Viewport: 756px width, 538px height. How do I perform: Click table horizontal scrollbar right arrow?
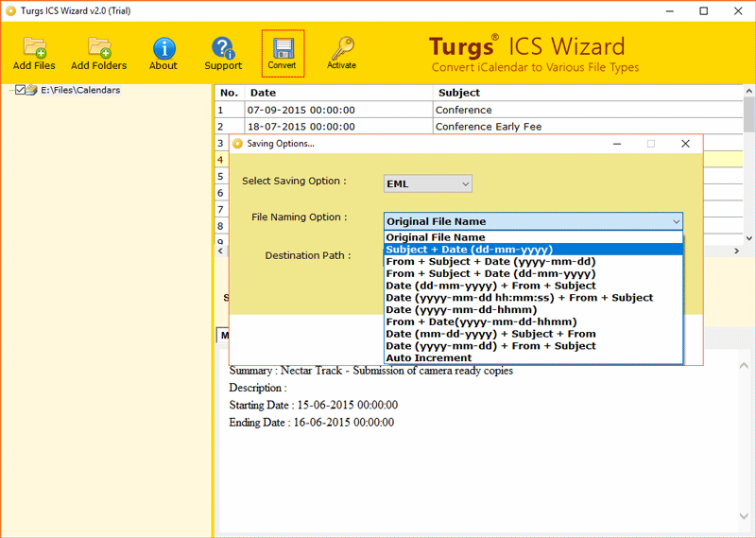[x=736, y=251]
